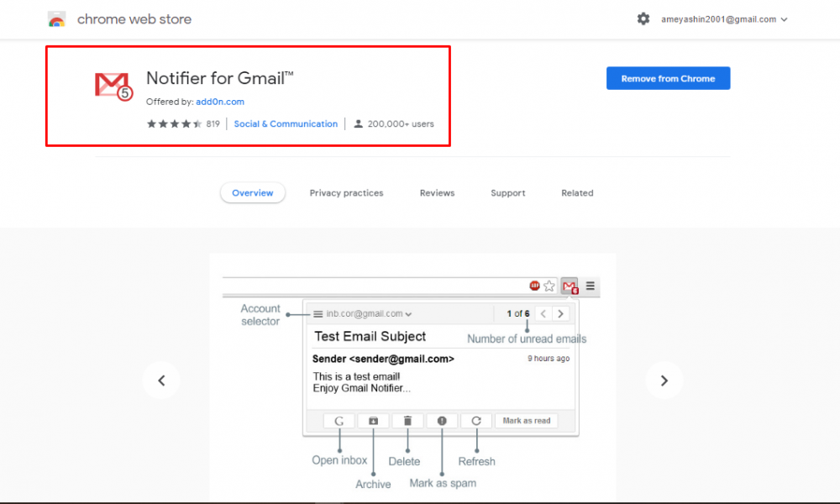Go to previous screenshot with left arrow
Viewport: 840px width, 504px height.
(x=161, y=381)
